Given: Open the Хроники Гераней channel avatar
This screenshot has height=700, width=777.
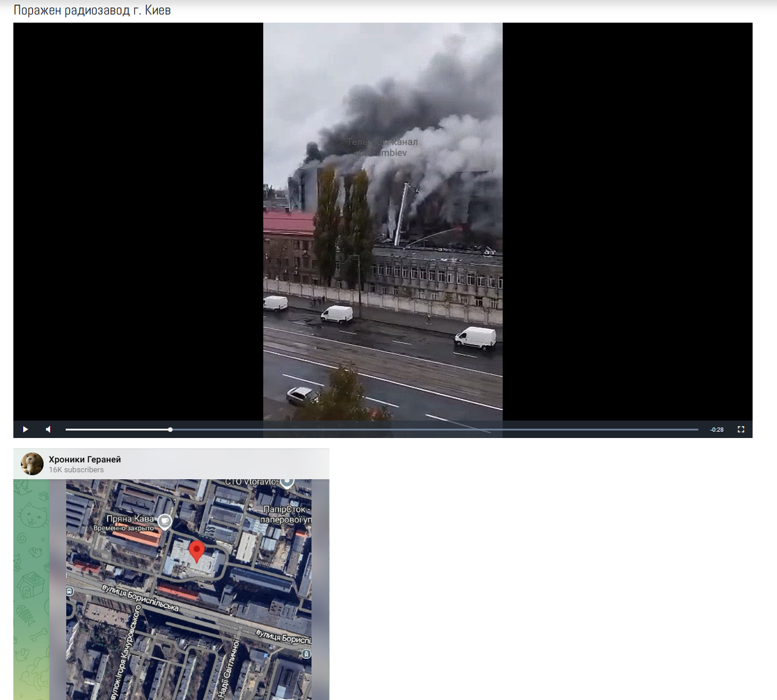Looking at the screenshot, I should (x=33, y=464).
